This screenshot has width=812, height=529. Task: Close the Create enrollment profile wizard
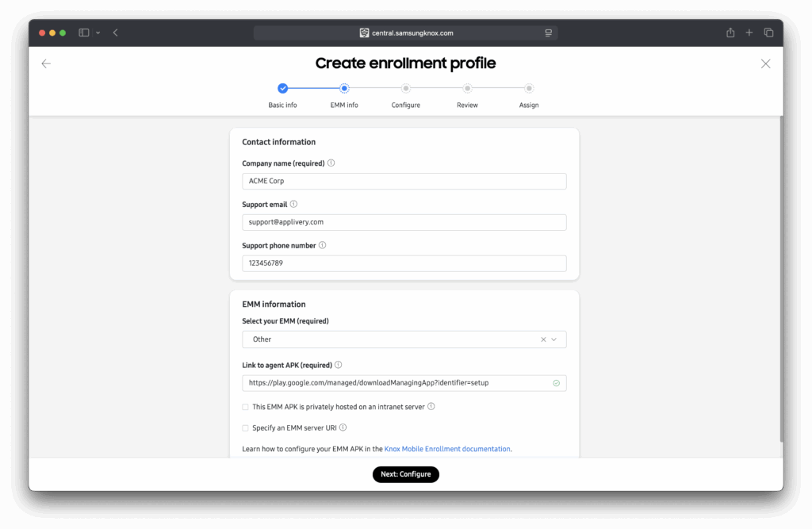tap(765, 63)
